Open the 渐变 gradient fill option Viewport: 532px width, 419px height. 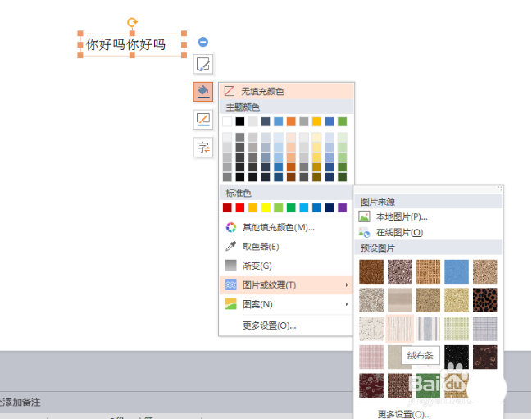(257, 266)
